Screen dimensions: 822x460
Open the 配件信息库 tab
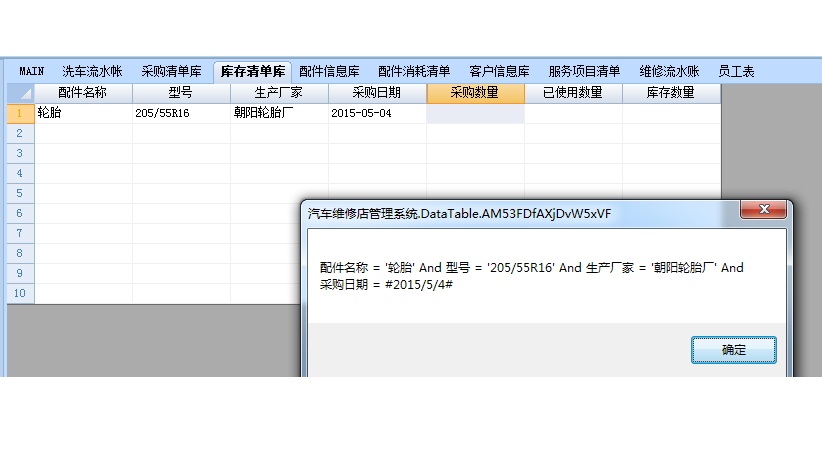pyautogui.click(x=329, y=71)
